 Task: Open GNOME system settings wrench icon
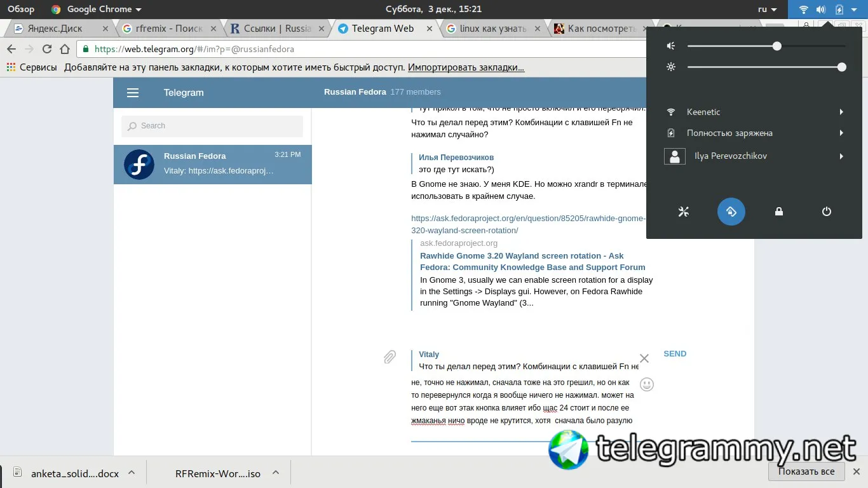[x=684, y=212]
